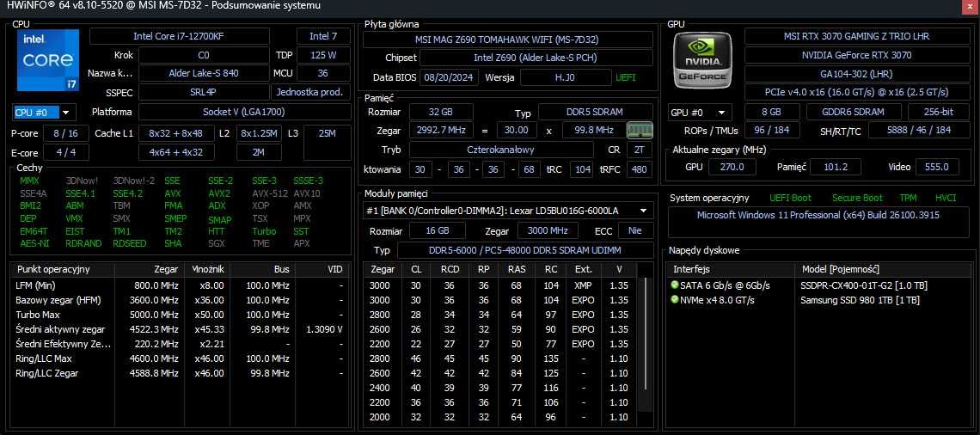980x435 pixels.
Task: Click the E-core 4 / 4 value
Action: [66, 152]
